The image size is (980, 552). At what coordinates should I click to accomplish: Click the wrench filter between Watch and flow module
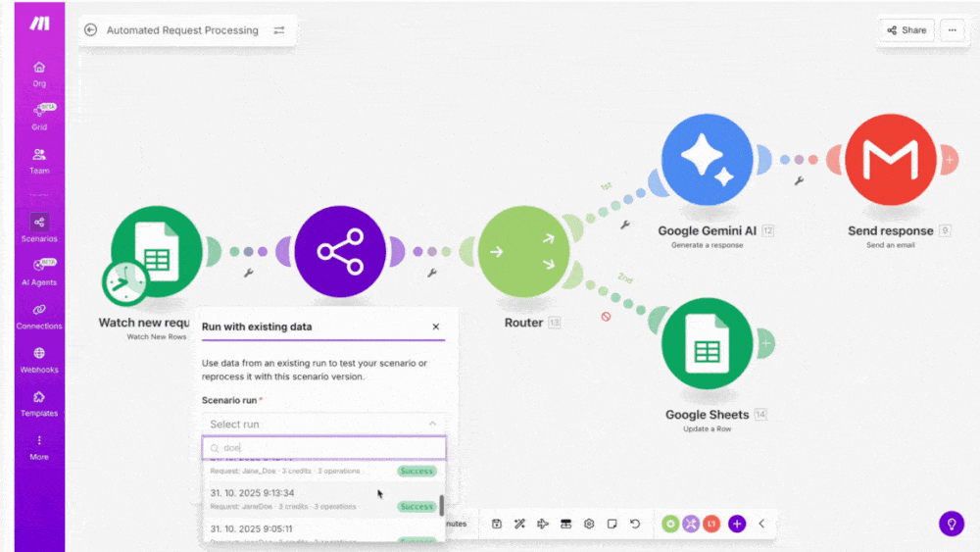pos(249,273)
